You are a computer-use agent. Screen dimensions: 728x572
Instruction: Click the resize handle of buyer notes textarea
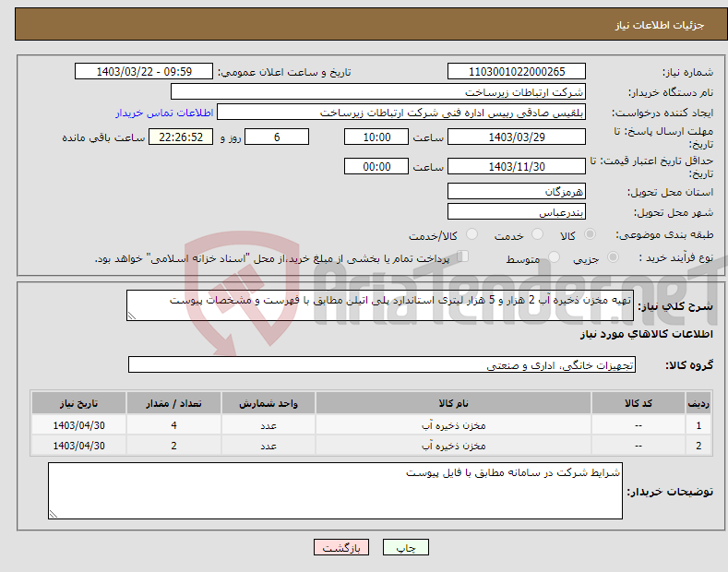[x=53, y=515]
